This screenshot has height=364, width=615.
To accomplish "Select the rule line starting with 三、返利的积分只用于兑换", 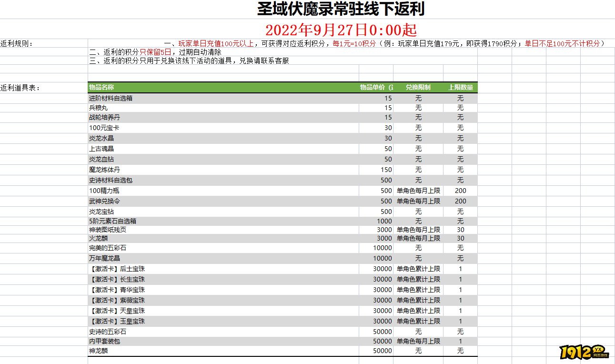I will (189, 61).
